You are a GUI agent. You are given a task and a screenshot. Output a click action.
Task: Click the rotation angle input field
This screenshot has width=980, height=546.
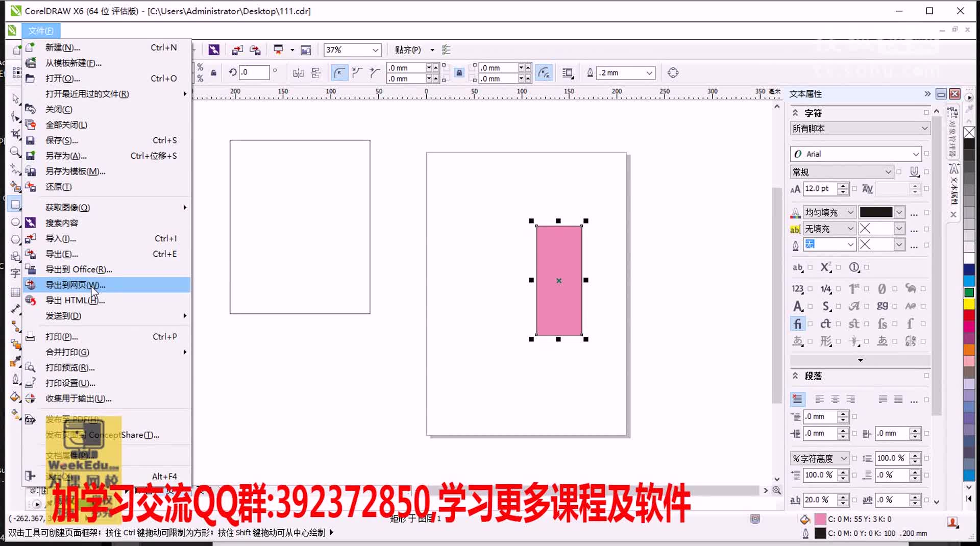(255, 72)
